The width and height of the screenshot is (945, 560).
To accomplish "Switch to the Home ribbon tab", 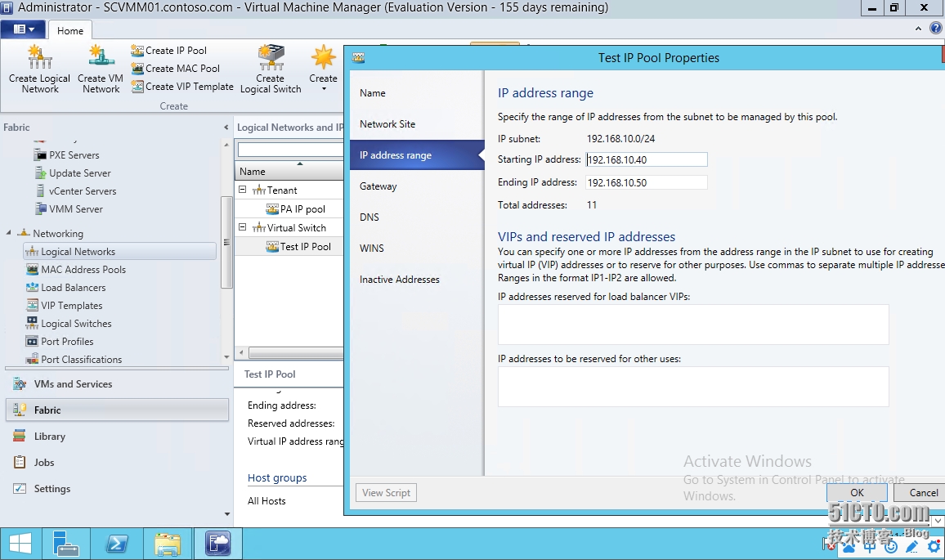I will 70,31.
